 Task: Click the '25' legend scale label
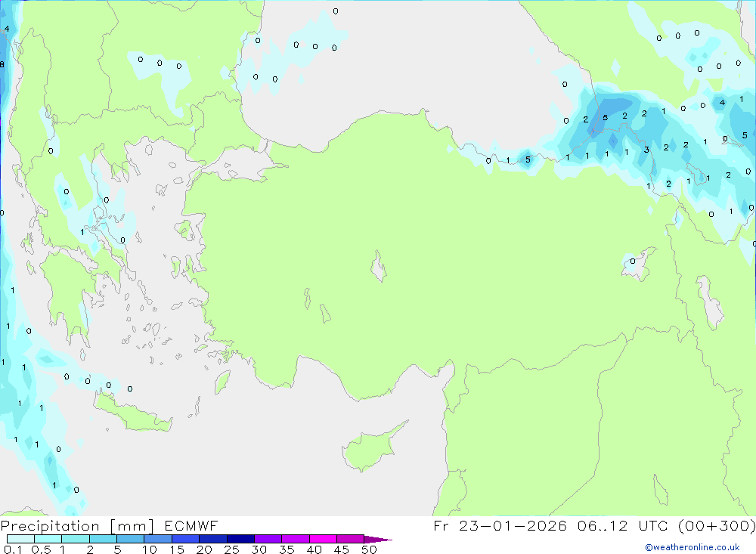[x=231, y=549]
